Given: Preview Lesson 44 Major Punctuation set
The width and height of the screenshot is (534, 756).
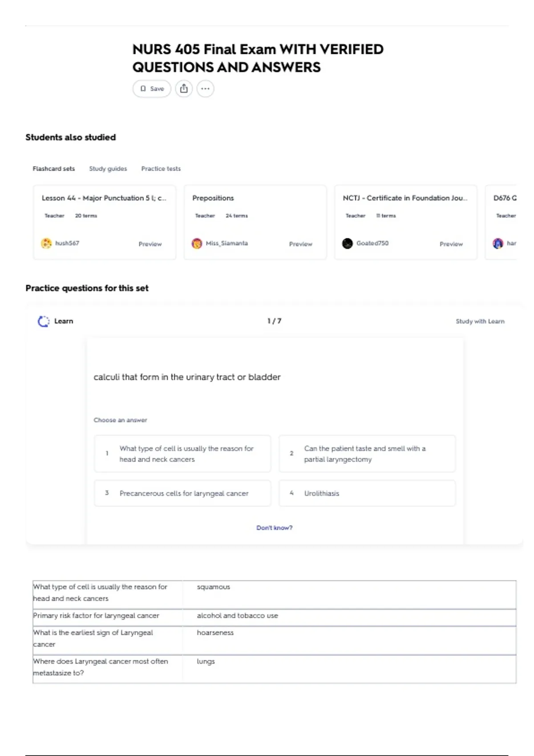Looking at the screenshot, I should 150,244.
